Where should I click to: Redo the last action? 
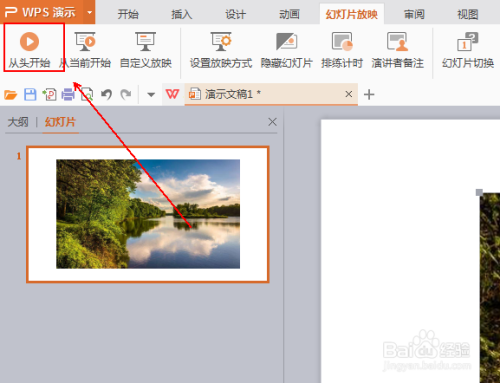click(x=126, y=95)
